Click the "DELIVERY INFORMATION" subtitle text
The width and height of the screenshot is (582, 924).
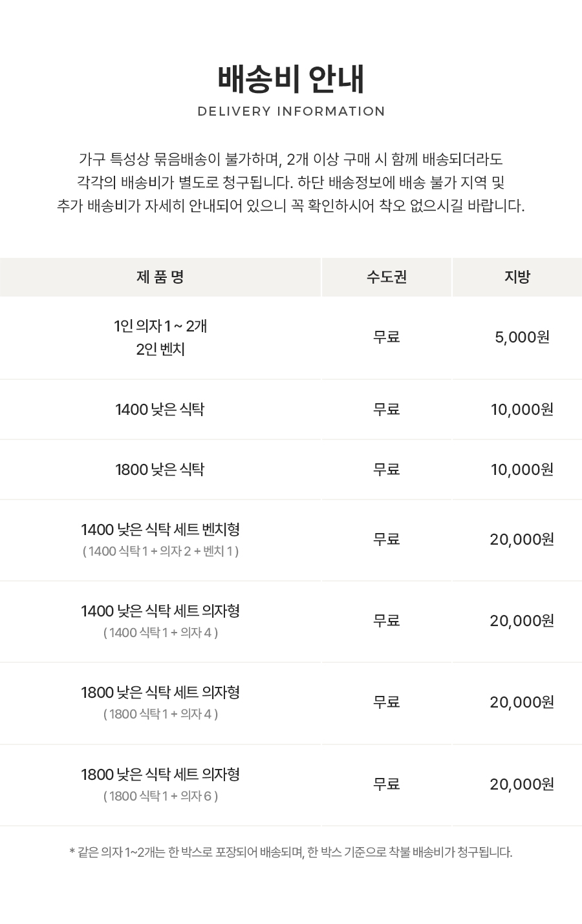291,111
